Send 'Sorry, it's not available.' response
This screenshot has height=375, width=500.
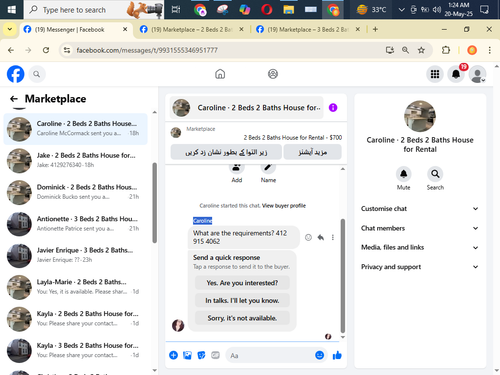242,318
